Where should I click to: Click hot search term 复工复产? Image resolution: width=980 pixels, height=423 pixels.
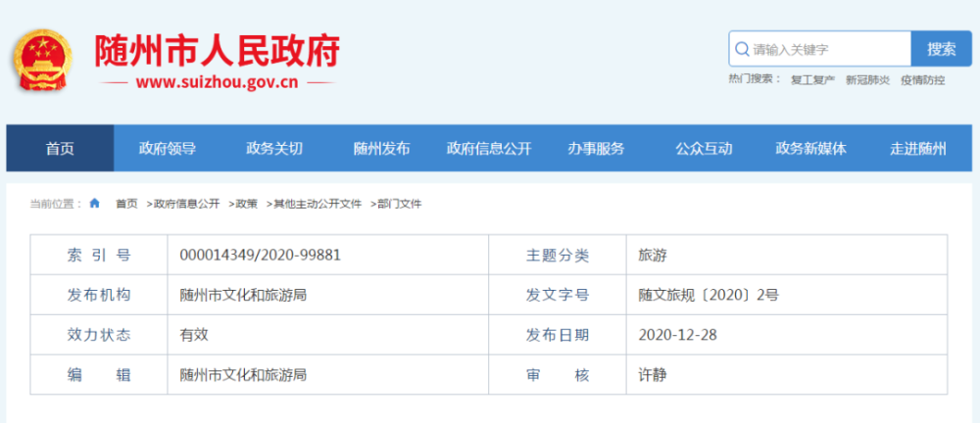812,80
